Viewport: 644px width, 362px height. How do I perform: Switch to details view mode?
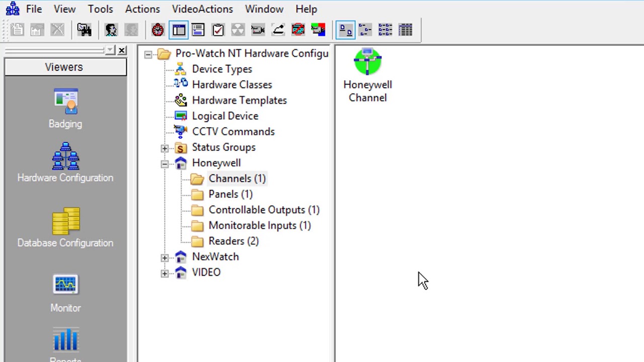tap(406, 30)
